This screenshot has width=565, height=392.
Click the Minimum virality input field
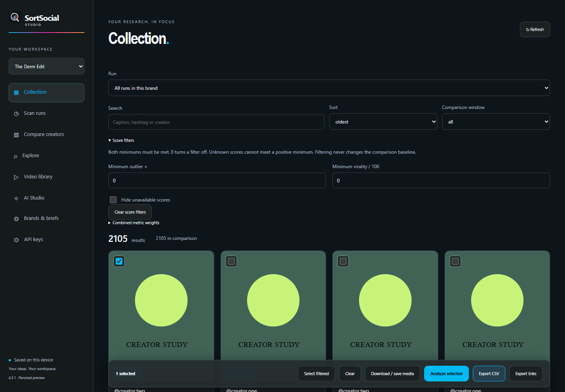441,180
